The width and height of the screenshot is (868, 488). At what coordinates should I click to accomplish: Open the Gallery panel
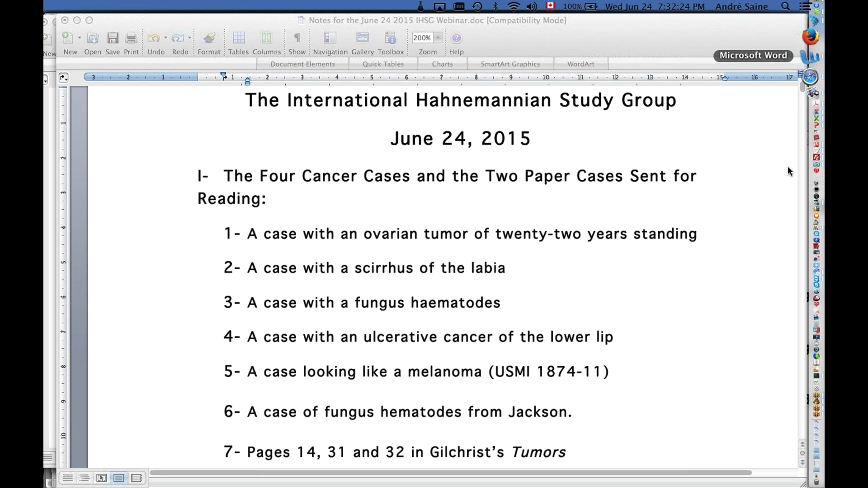(362, 38)
